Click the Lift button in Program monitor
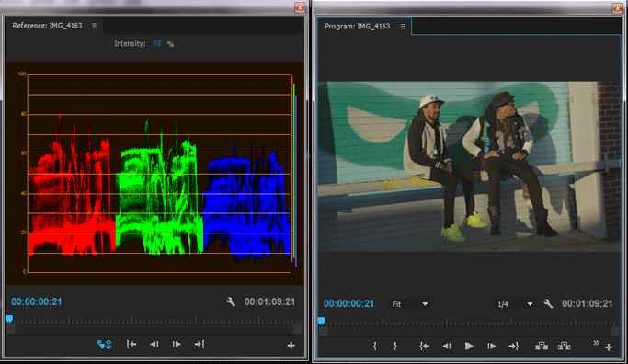628x364 pixels. point(542,346)
